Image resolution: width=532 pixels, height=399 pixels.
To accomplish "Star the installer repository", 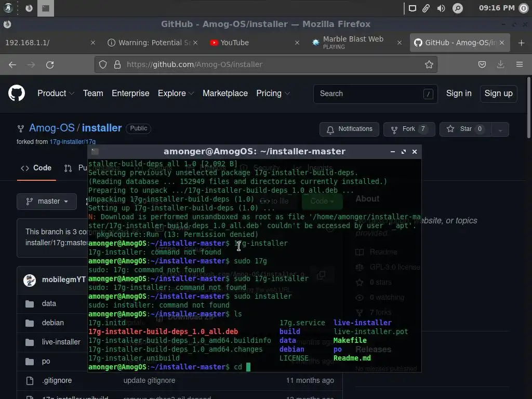I will [465, 129].
